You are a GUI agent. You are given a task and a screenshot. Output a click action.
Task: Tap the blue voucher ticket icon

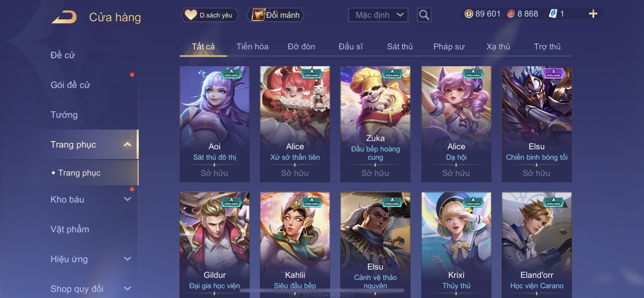553,14
